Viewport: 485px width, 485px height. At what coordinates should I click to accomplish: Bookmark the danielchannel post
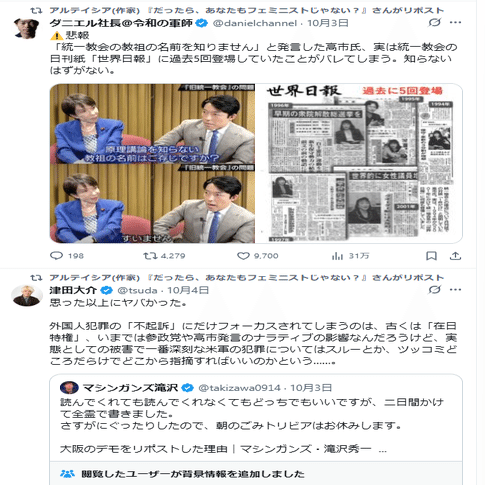[432, 256]
